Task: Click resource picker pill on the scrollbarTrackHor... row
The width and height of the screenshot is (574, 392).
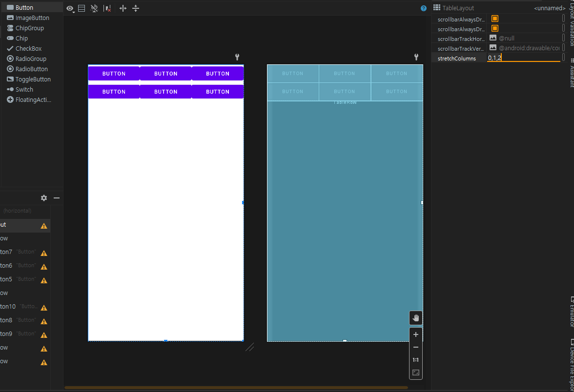Action: [x=563, y=38]
